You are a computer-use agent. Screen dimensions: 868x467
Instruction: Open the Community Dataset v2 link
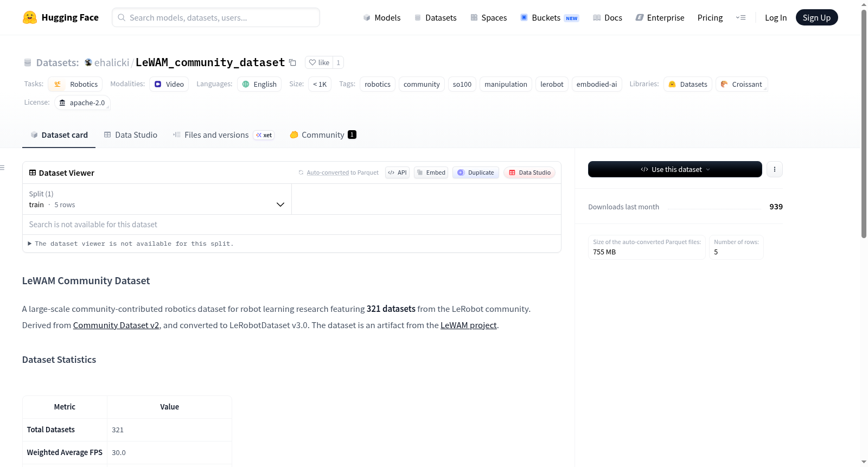(x=116, y=325)
